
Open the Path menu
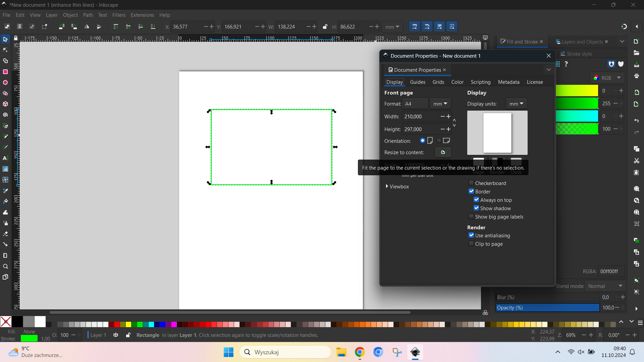coord(88,15)
